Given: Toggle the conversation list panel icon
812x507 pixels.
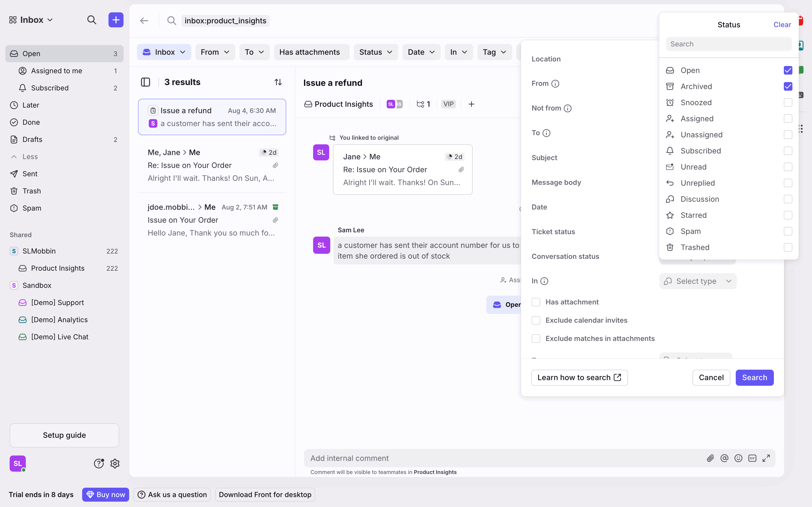Looking at the screenshot, I should [145, 82].
